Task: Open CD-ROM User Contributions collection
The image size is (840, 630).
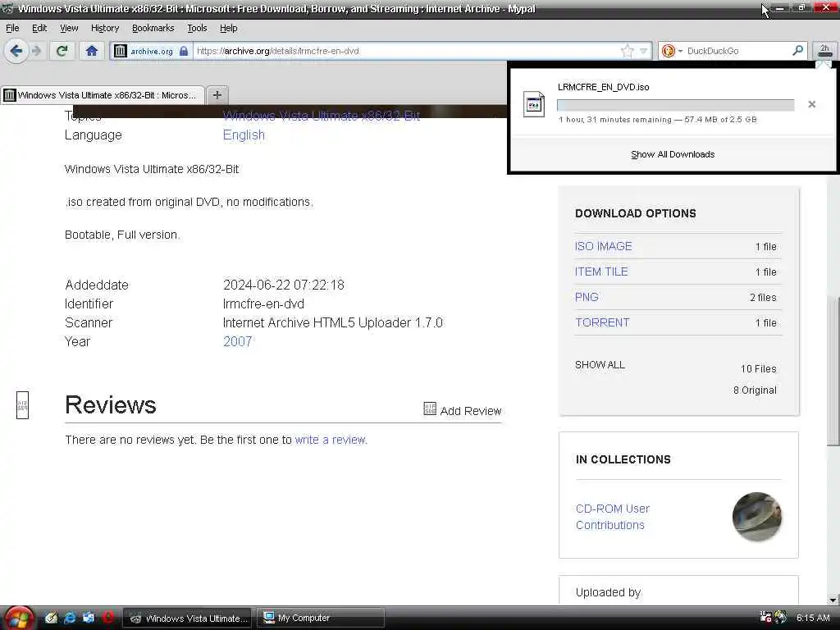Action: [612, 517]
